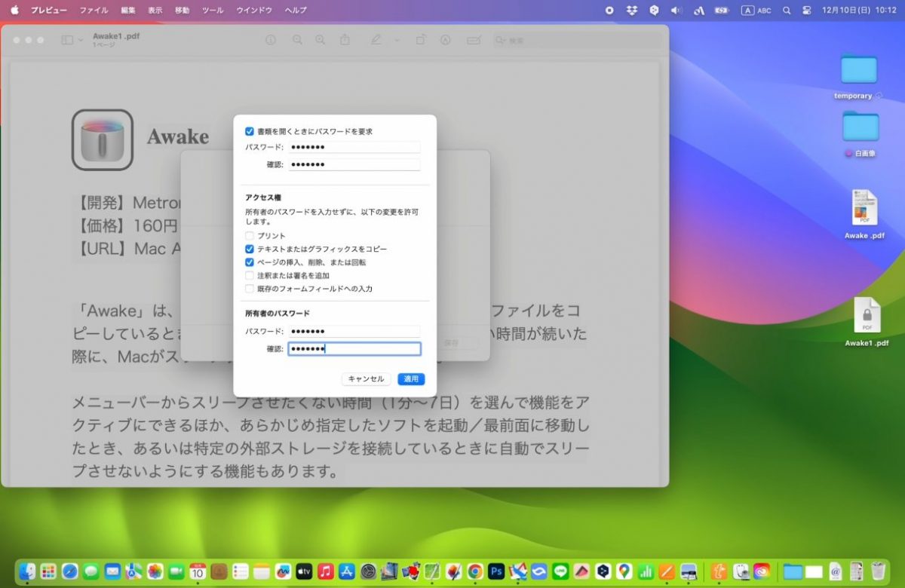Click the Preview toolbar search field
Screen dimensions: 905x588
click(x=577, y=40)
